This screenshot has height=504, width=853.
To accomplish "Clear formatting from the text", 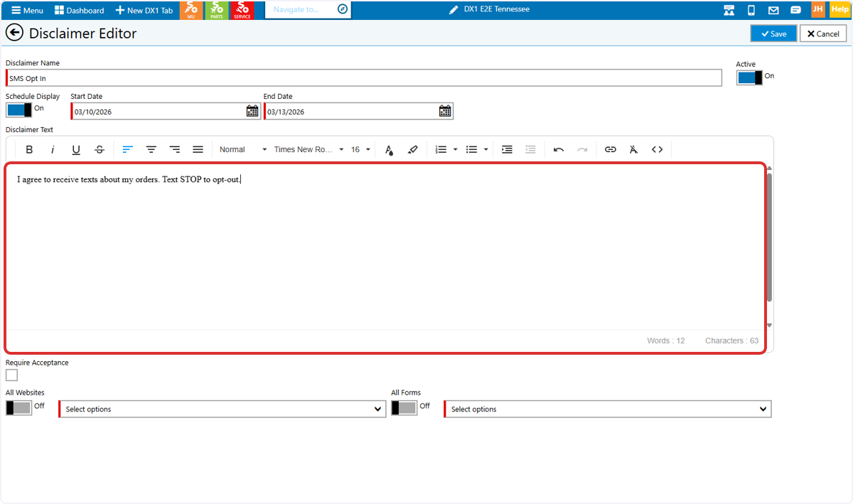I will pos(634,149).
